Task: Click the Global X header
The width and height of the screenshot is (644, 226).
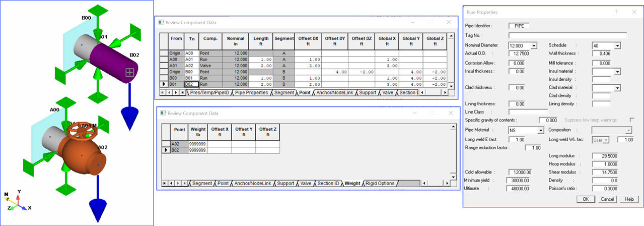Action: 388,41
